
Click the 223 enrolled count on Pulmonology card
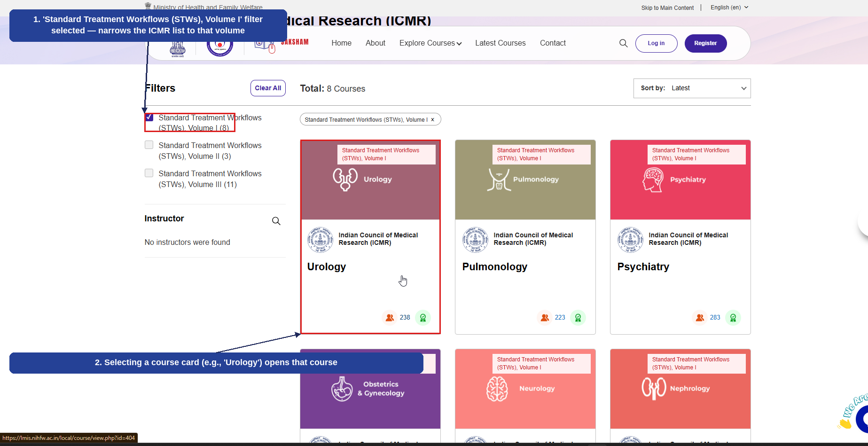[560, 318]
